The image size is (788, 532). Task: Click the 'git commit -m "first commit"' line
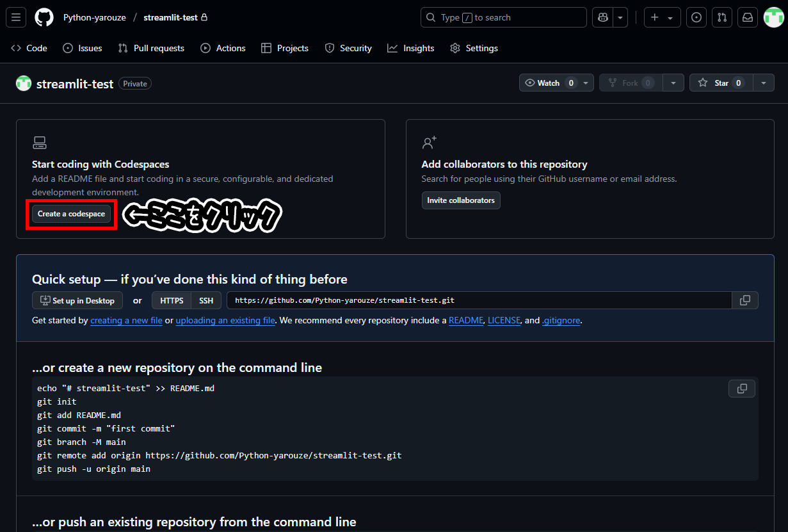point(106,428)
